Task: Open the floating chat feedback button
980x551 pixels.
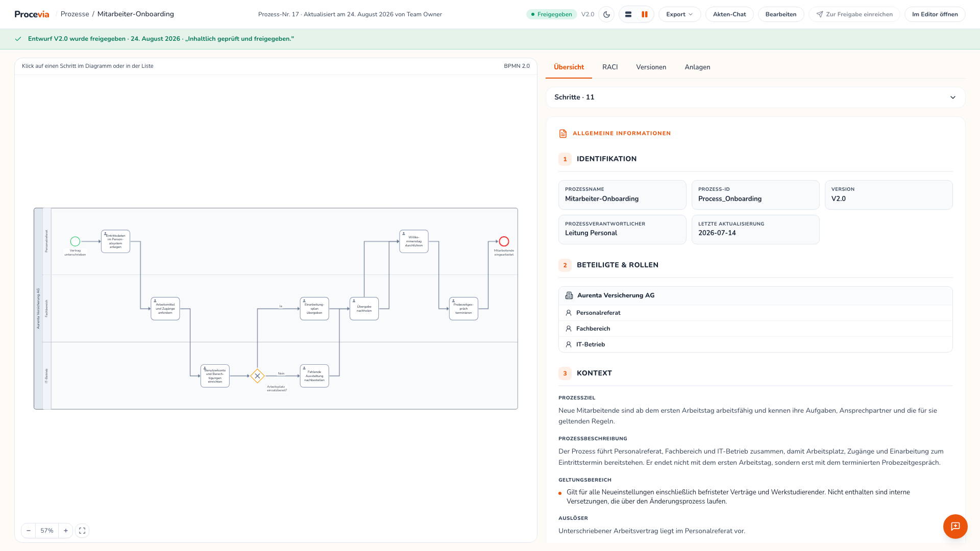Action: coord(955,526)
